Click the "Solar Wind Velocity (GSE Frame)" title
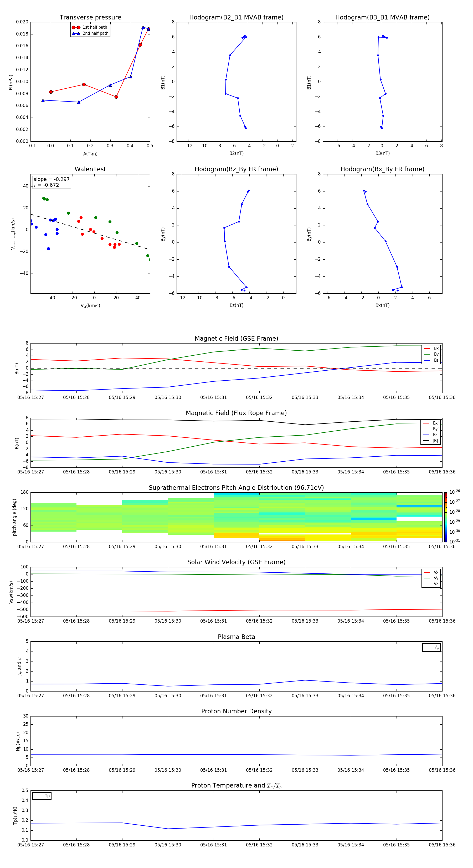The image size is (473, 868). [x=236, y=562]
